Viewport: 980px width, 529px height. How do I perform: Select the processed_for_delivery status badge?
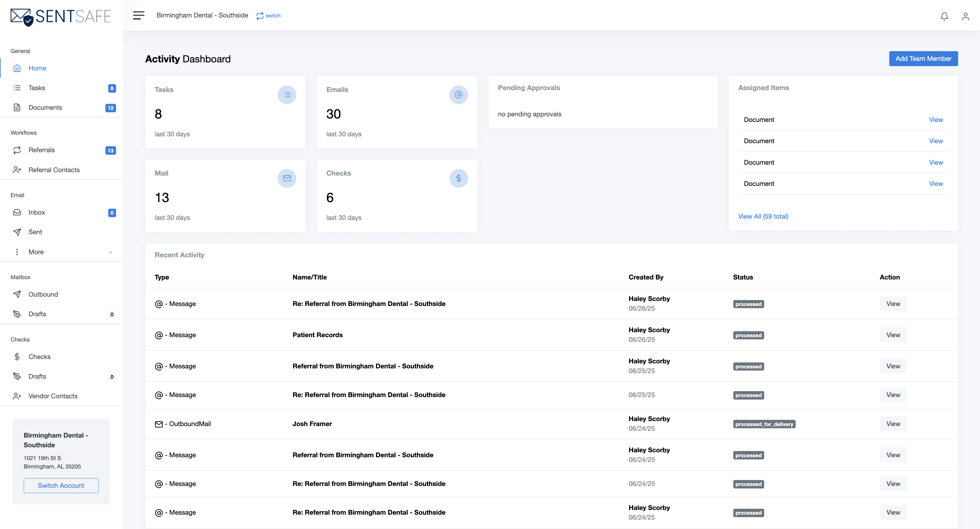tap(764, 424)
